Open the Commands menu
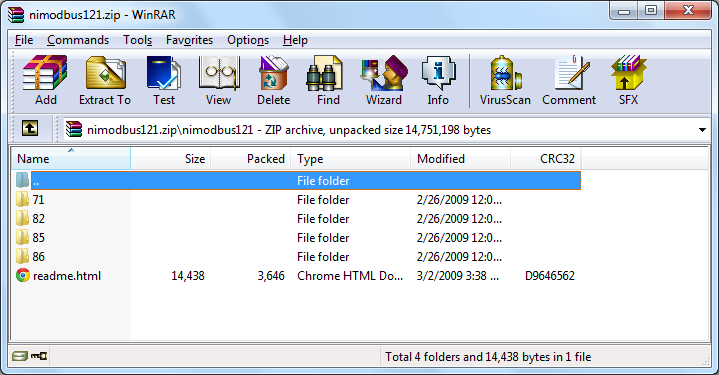 [78, 40]
